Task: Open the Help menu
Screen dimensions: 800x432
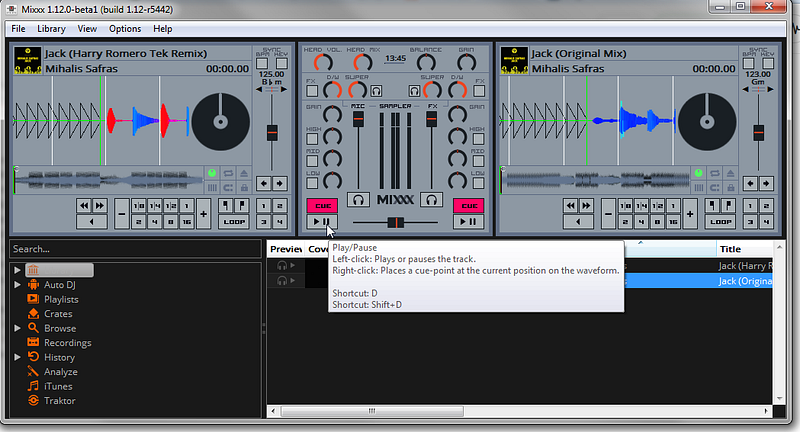Action: (163, 29)
